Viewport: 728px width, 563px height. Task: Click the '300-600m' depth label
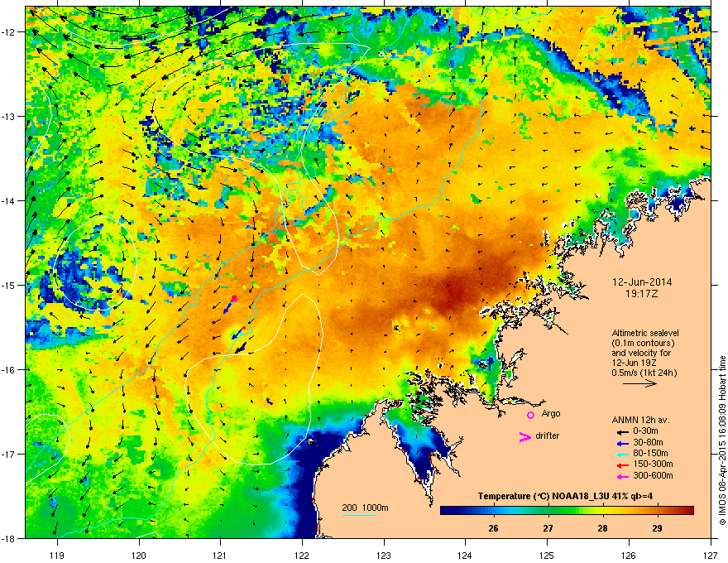(653, 475)
